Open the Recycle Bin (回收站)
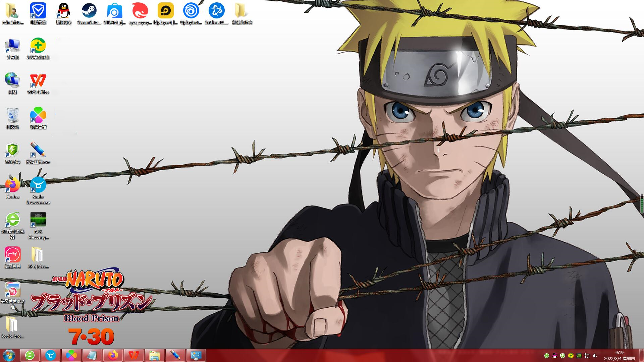 (x=12, y=118)
